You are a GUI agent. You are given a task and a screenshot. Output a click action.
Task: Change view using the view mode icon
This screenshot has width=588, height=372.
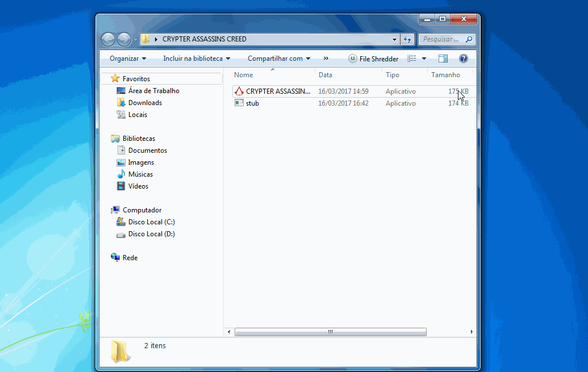tap(412, 58)
